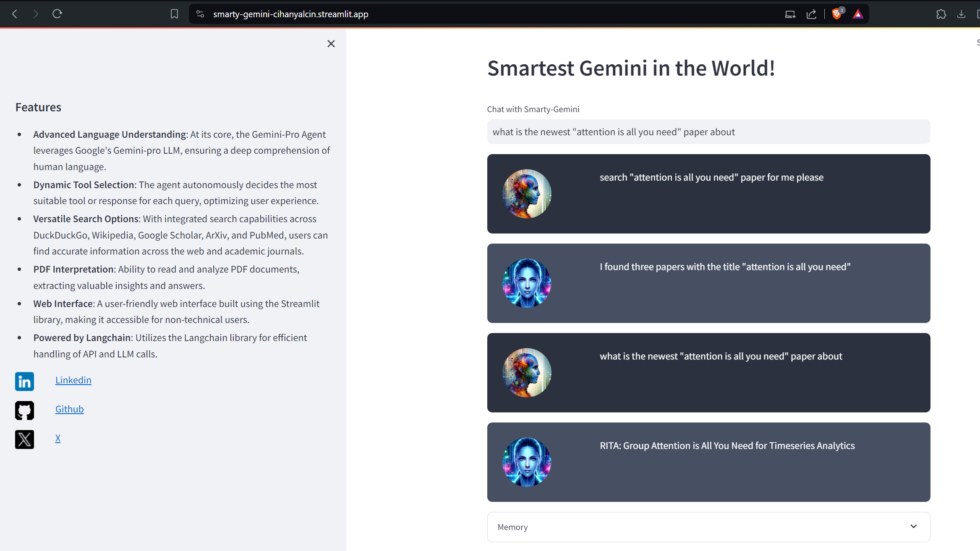Viewport: 980px width, 551px height.
Task: Click the Brave Rewards triangle icon
Action: pyautogui.click(x=858, y=14)
